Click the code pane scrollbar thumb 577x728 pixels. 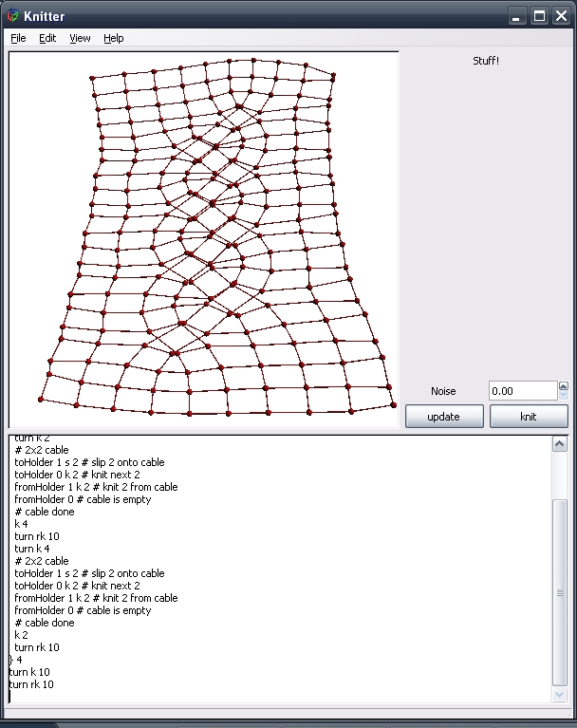pos(560,591)
